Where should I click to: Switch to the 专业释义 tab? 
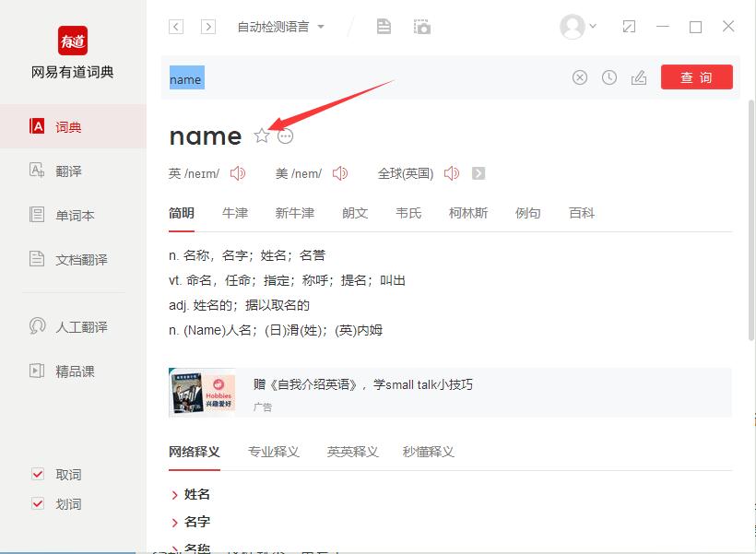[274, 452]
